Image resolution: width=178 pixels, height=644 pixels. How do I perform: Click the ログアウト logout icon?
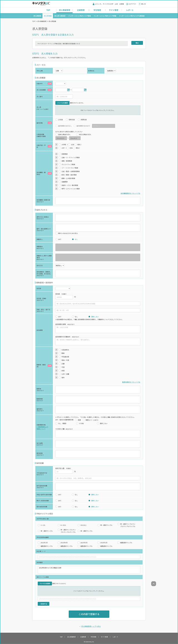coord(127,4)
